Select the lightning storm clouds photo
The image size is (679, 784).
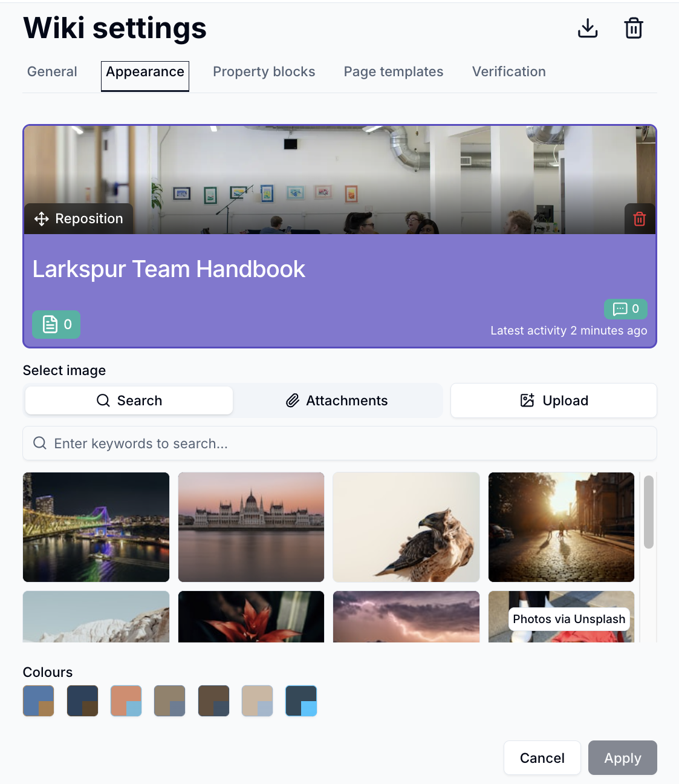406,616
